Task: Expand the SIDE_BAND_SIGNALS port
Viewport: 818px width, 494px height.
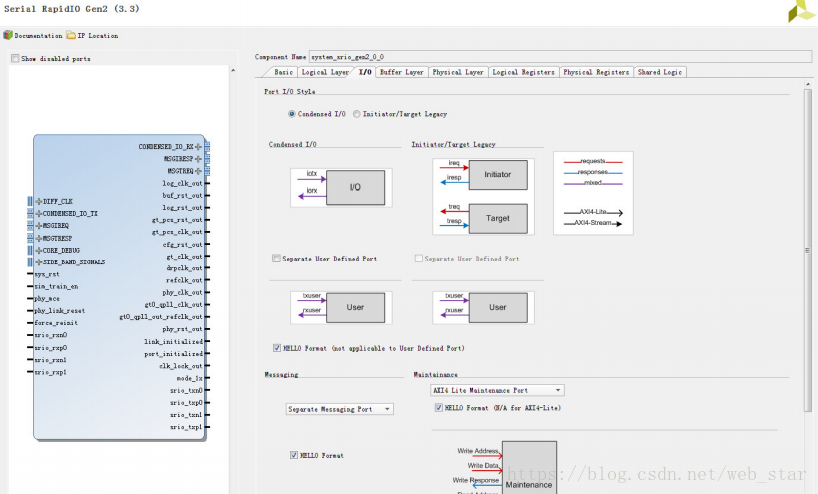Action: [39, 262]
